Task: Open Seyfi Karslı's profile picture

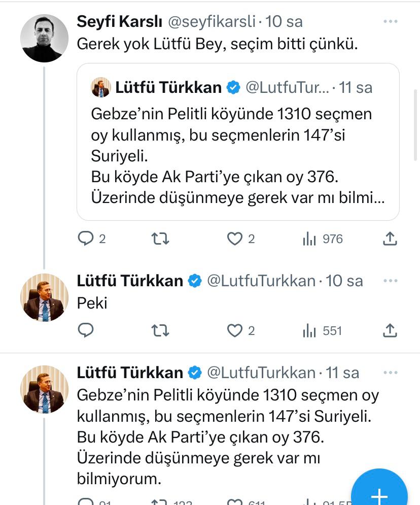Action: (44, 38)
